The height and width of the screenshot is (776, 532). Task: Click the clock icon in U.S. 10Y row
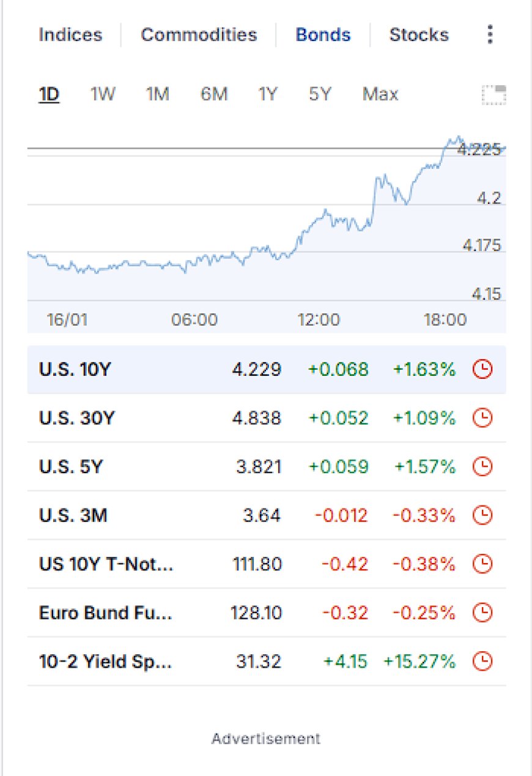[x=483, y=369]
